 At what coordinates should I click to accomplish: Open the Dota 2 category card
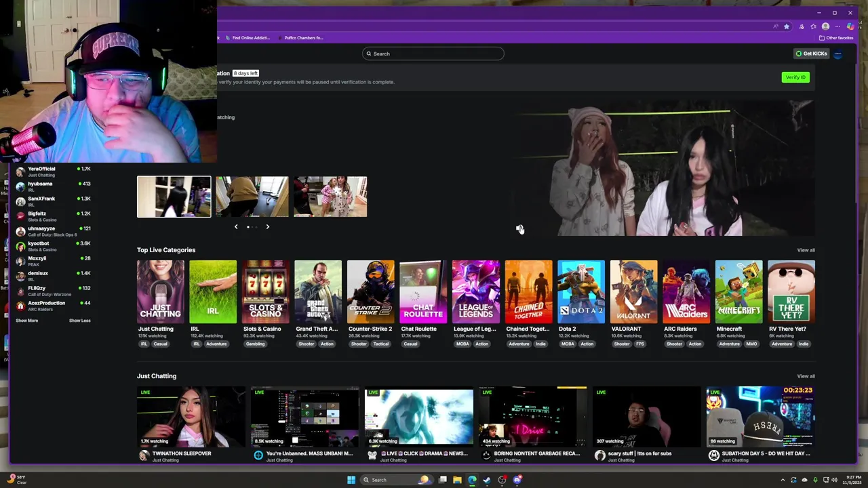coord(580,291)
